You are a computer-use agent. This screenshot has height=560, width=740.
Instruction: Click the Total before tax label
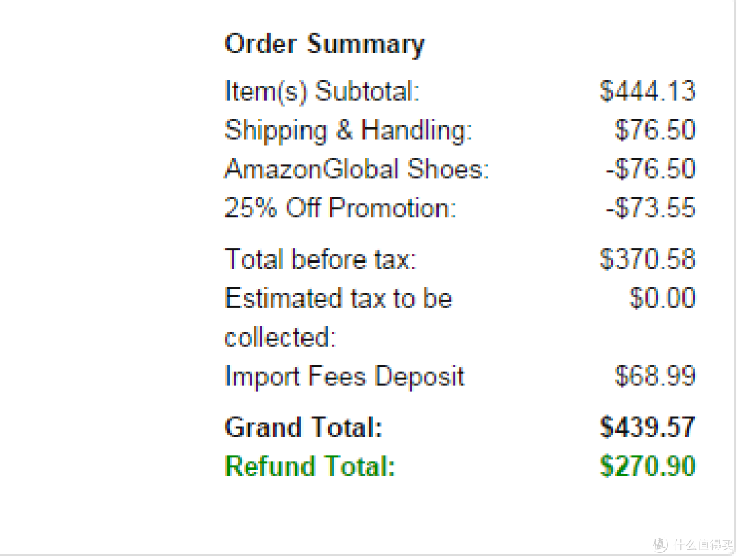(x=321, y=259)
